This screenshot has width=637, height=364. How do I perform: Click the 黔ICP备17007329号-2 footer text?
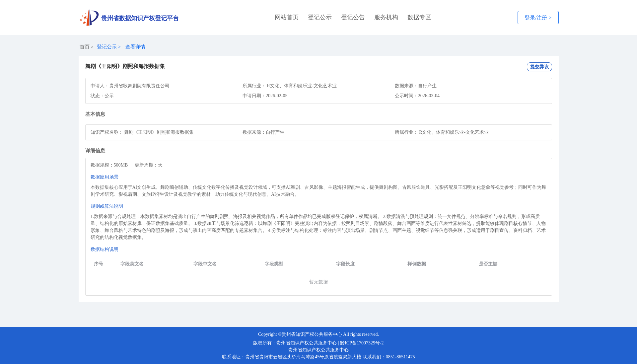point(362,343)
